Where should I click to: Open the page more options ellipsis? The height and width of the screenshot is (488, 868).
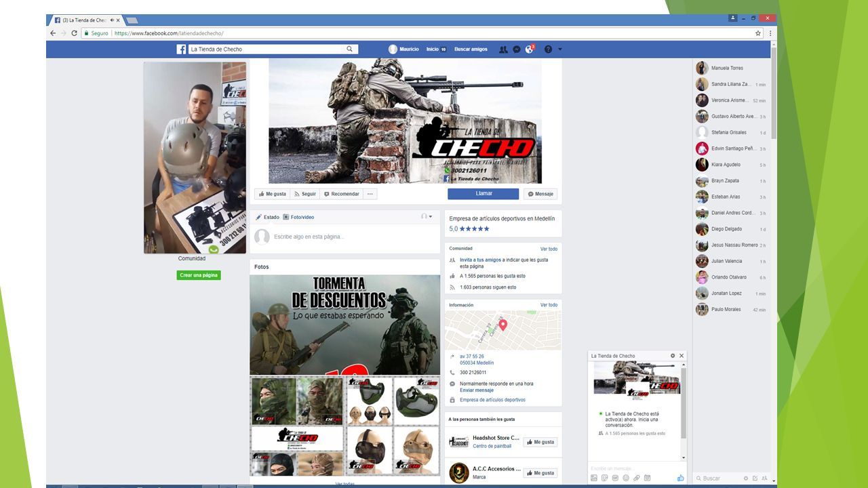point(370,194)
